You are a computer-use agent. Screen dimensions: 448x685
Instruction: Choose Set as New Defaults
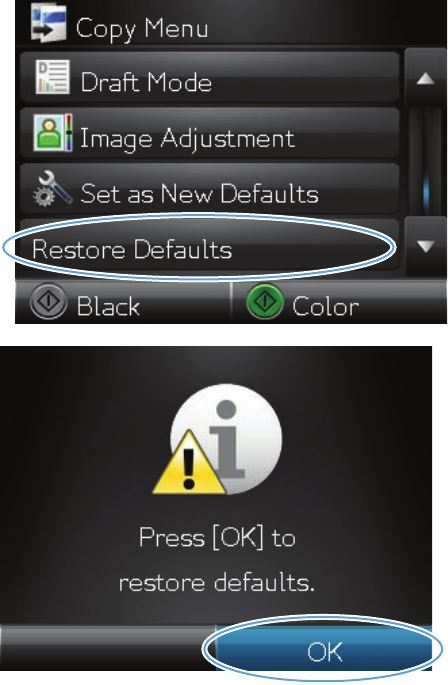209,189
